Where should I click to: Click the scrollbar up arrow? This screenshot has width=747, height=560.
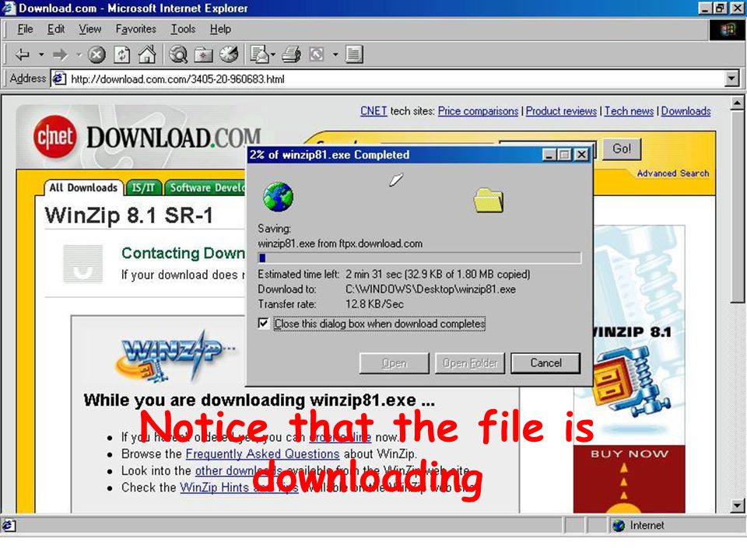click(737, 103)
